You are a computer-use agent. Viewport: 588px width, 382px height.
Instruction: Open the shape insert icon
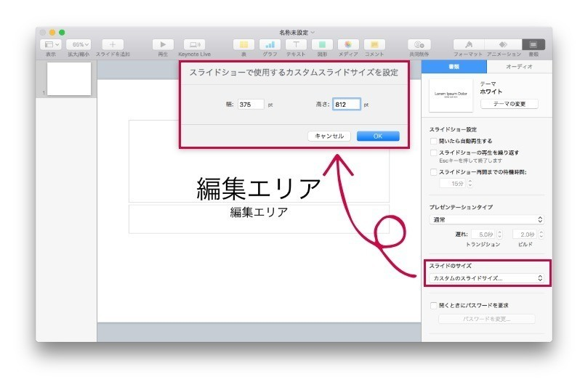tap(322, 44)
